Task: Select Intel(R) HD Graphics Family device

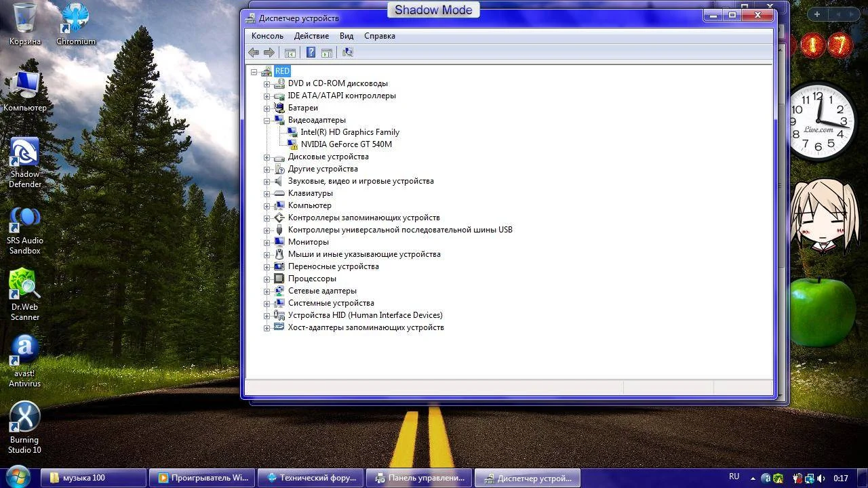Action: pos(350,132)
